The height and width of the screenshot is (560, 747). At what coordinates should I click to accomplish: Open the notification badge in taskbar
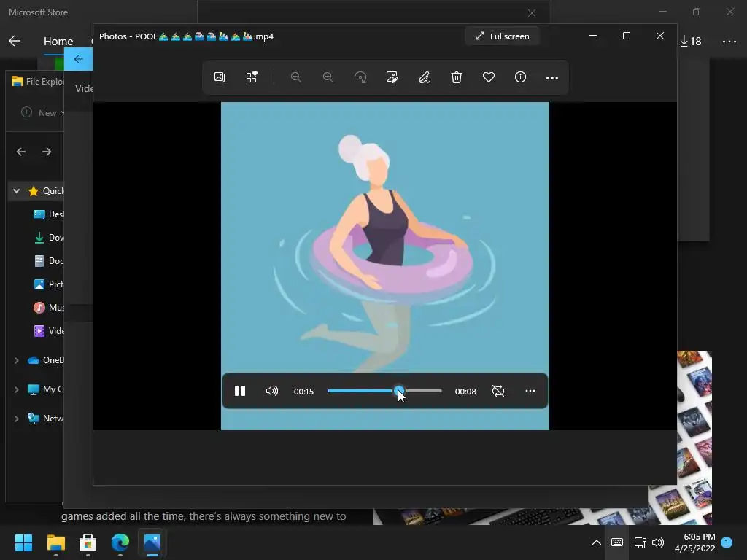tap(727, 542)
